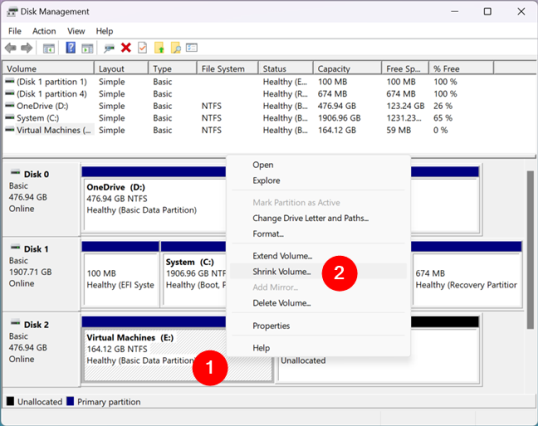Open the File menu

click(x=15, y=31)
